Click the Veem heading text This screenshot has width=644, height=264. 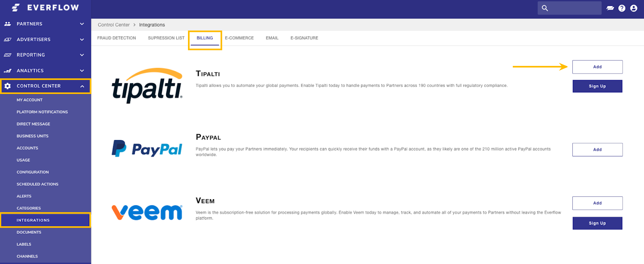coord(205,201)
